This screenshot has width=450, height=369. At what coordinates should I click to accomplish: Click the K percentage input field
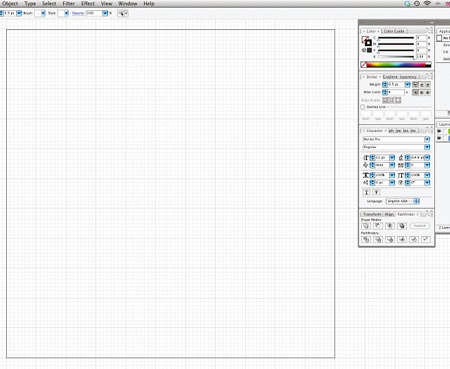[421, 57]
